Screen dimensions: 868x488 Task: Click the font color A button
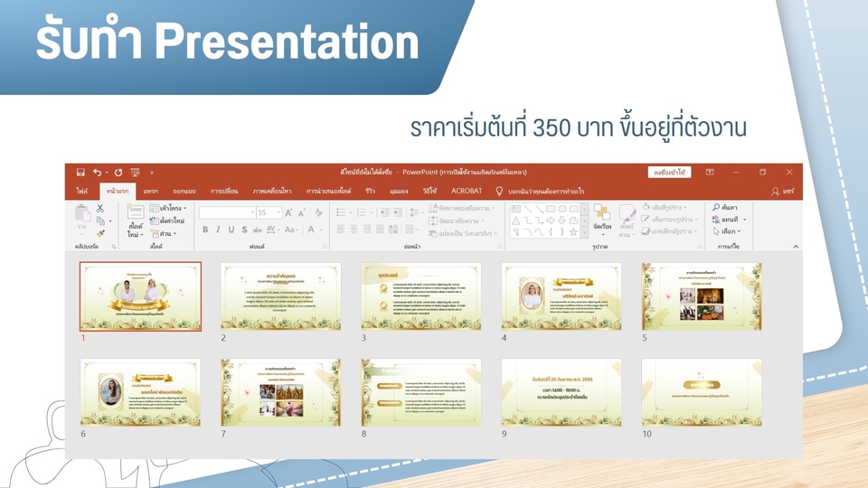(x=311, y=230)
